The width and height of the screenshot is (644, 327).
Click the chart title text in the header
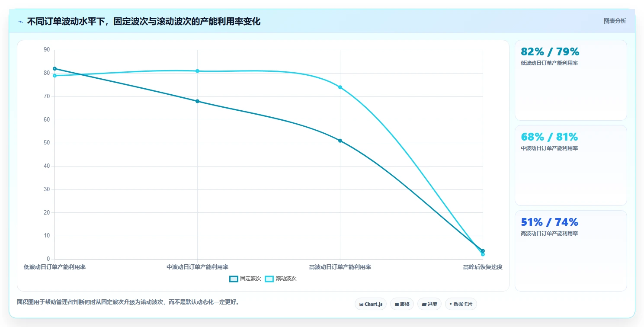144,21
